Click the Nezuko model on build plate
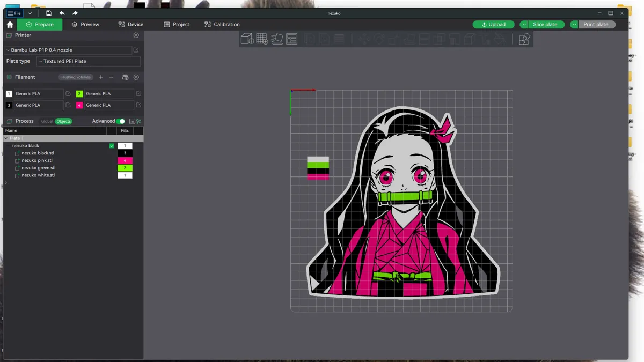 tap(402, 204)
